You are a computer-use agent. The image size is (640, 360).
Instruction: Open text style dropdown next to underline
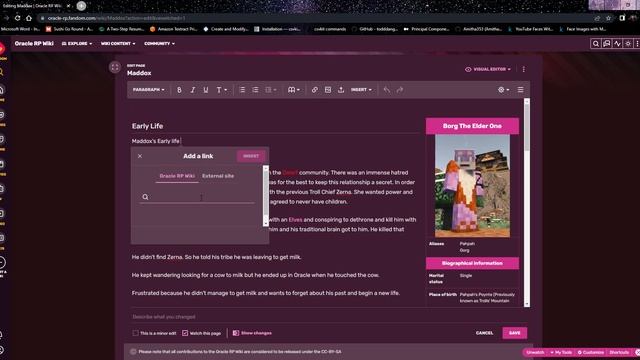pos(221,90)
